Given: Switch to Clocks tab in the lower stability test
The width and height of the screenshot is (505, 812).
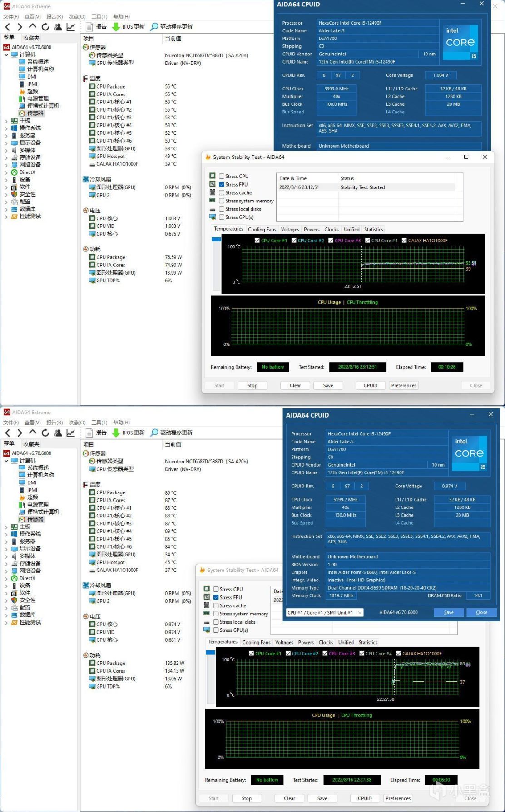Looking at the screenshot, I should 326,642.
